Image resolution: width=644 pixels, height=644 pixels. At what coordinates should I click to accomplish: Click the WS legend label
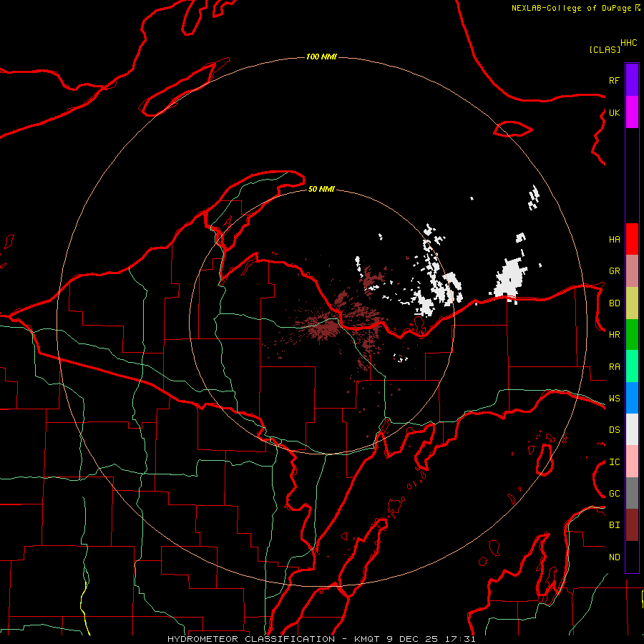coord(614,399)
